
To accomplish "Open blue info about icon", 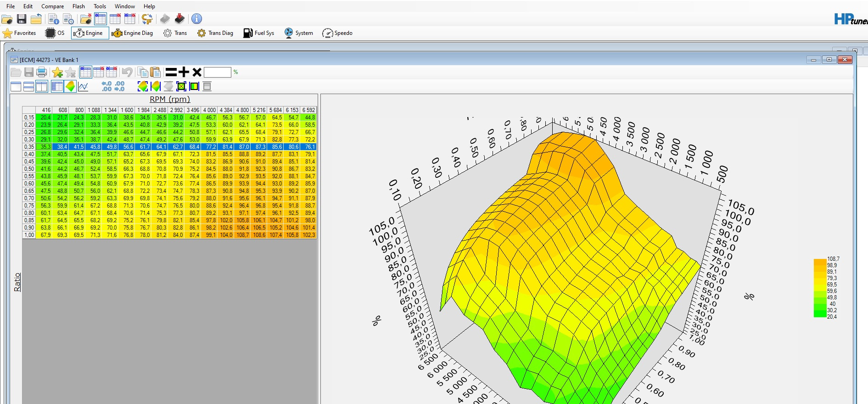I will click(x=196, y=19).
